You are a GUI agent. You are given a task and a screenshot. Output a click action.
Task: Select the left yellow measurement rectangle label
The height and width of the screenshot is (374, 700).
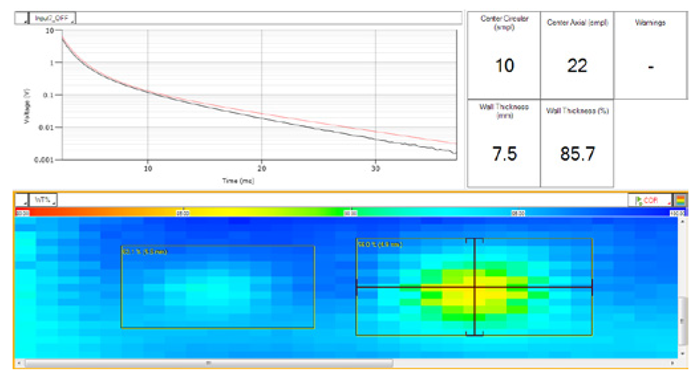(144, 252)
